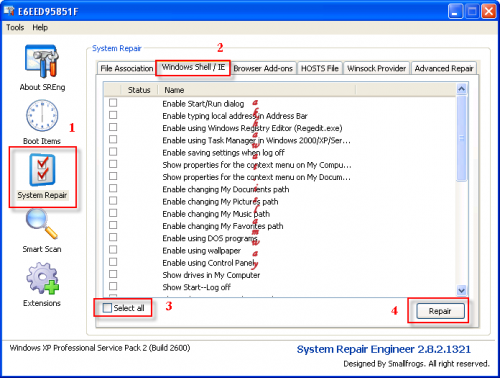This screenshot has height=378, width=500.
Task: Click the Name column header
Action: point(257,90)
